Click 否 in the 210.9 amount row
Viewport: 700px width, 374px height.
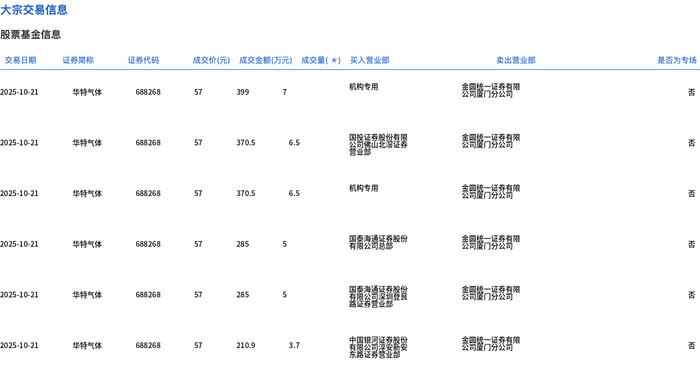pos(692,345)
